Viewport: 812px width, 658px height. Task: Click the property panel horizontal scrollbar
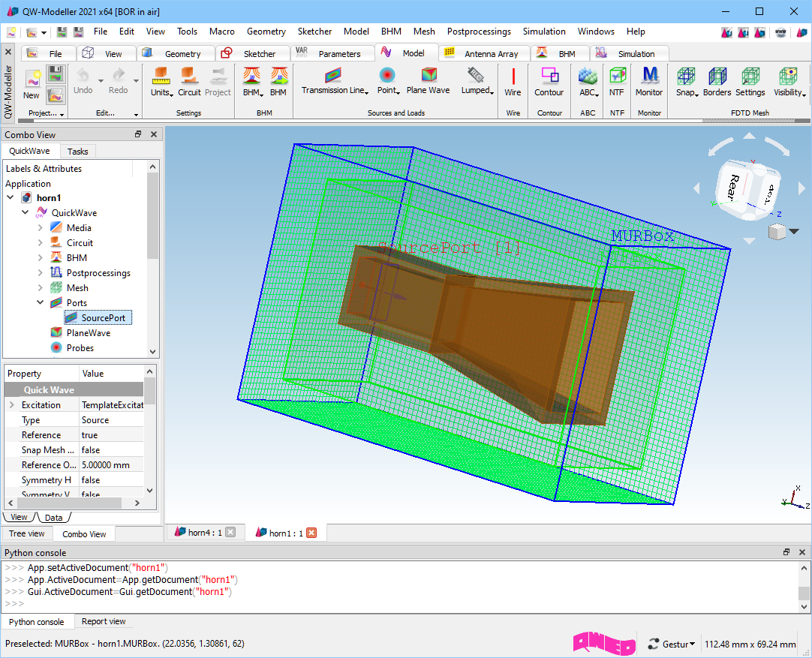point(73,503)
